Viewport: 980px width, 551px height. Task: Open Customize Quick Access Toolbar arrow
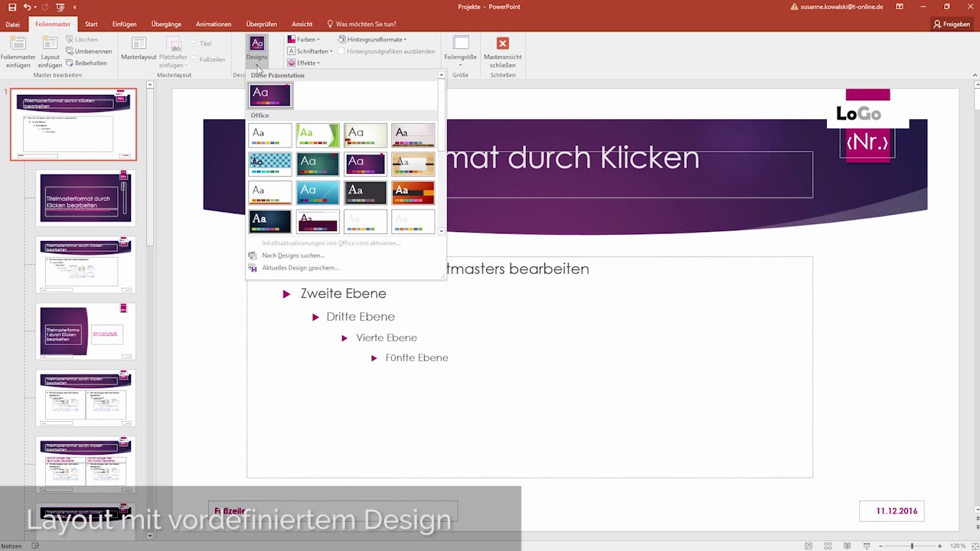tap(76, 7)
